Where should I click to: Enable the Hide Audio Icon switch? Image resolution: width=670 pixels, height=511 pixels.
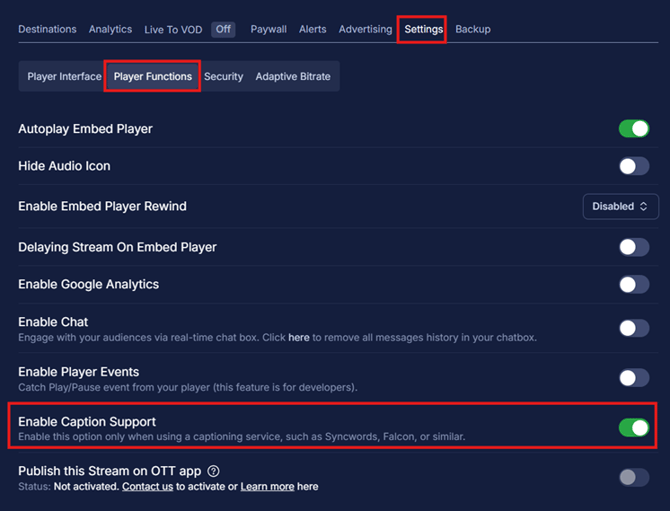coord(633,166)
